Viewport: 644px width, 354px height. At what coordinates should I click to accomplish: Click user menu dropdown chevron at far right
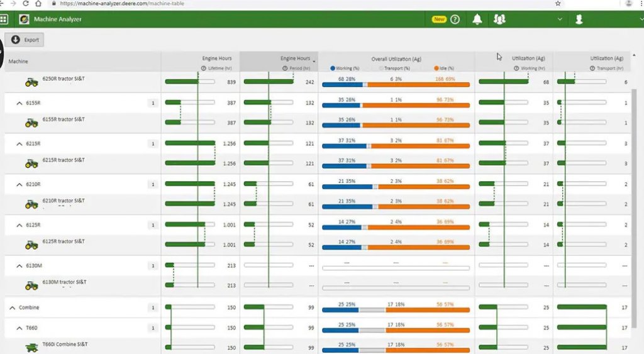[641, 19]
